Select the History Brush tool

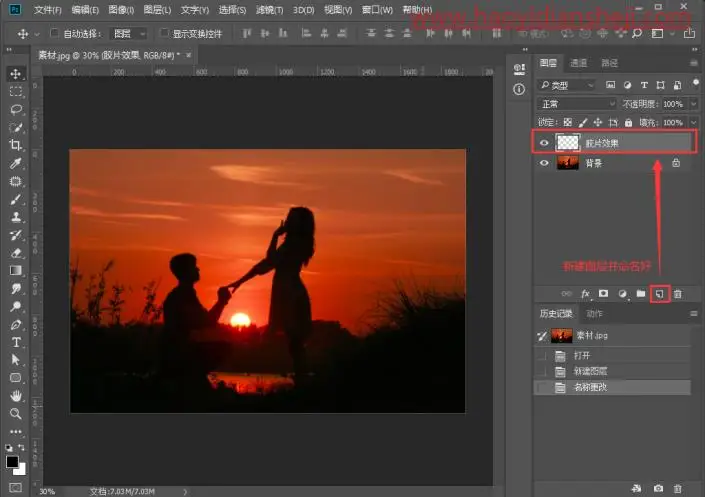tap(16, 235)
